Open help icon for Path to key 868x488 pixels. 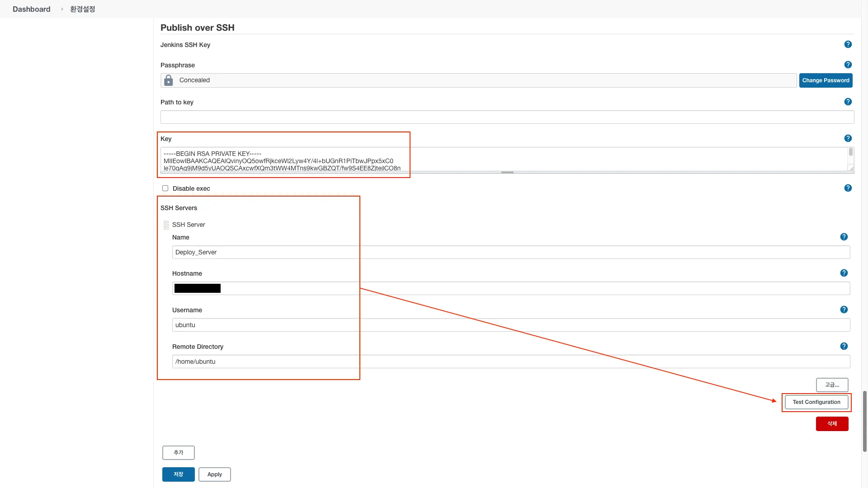tap(848, 102)
